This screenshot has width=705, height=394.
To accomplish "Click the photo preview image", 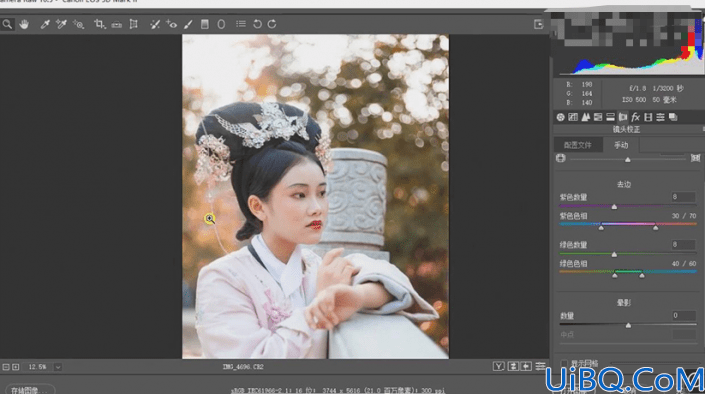I will 315,197.
